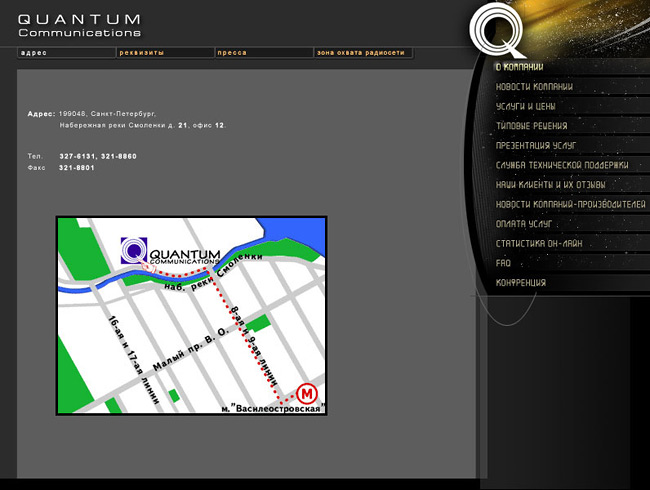
Task: Click the Quantum logo square on the map
Action: pos(133,250)
